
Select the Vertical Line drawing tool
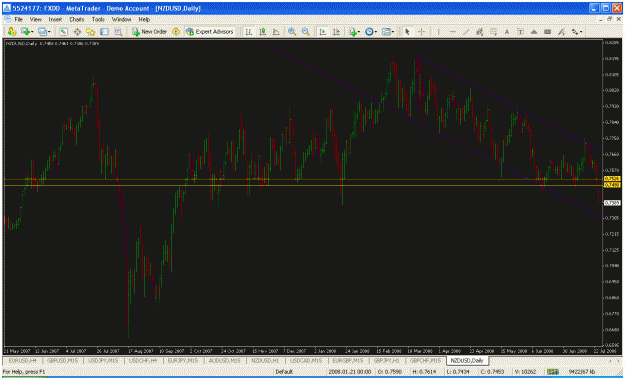point(438,32)
